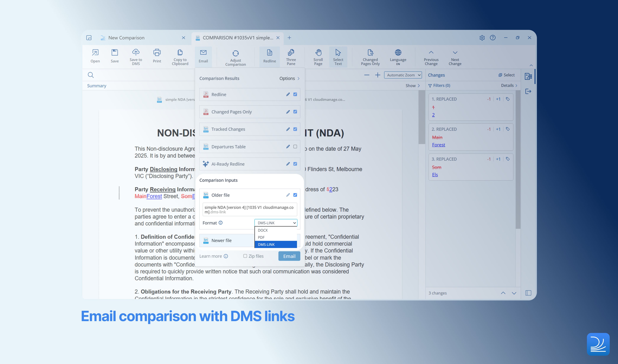Add a new tab with plus
Viewport: 618px width, 364px height.
coord(289,38)
